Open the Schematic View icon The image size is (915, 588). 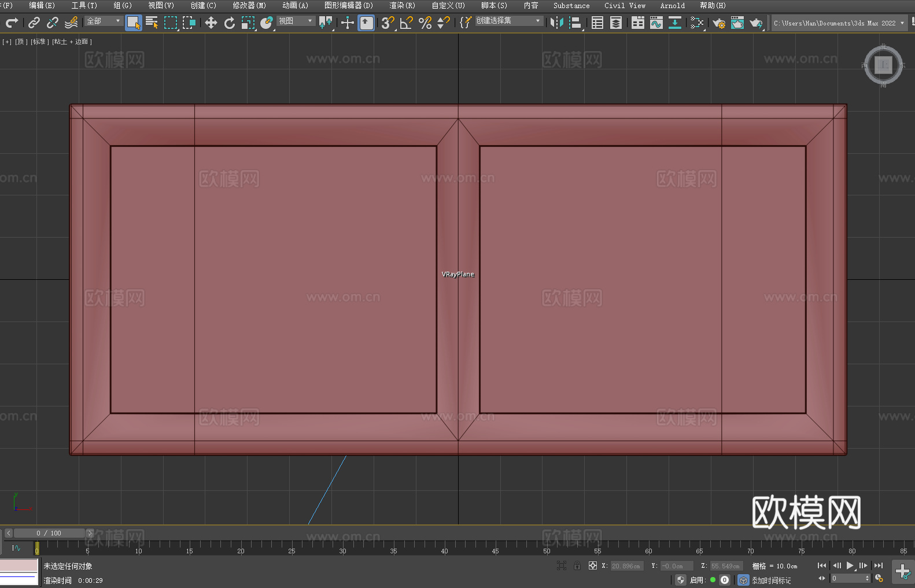(675, 23)
